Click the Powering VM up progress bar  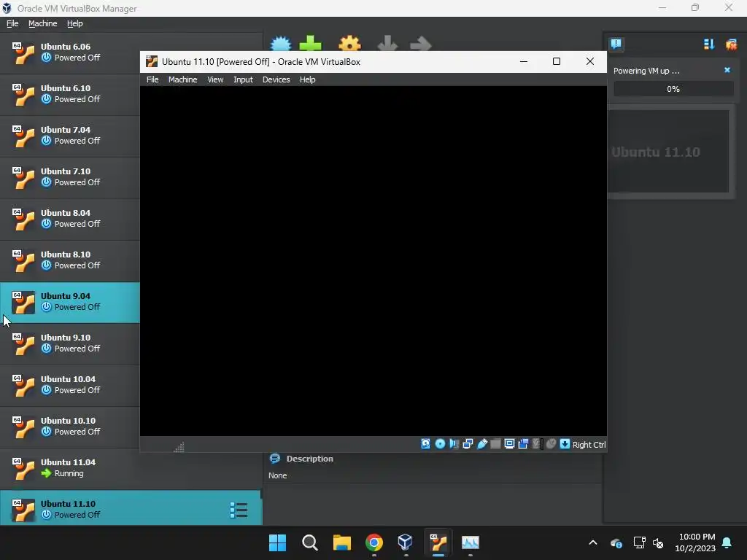(x=673, y=89)
